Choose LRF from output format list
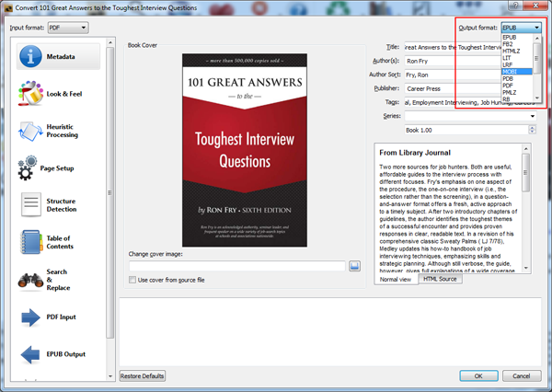Viewport: 552px width, 392px height. [517, 64]
